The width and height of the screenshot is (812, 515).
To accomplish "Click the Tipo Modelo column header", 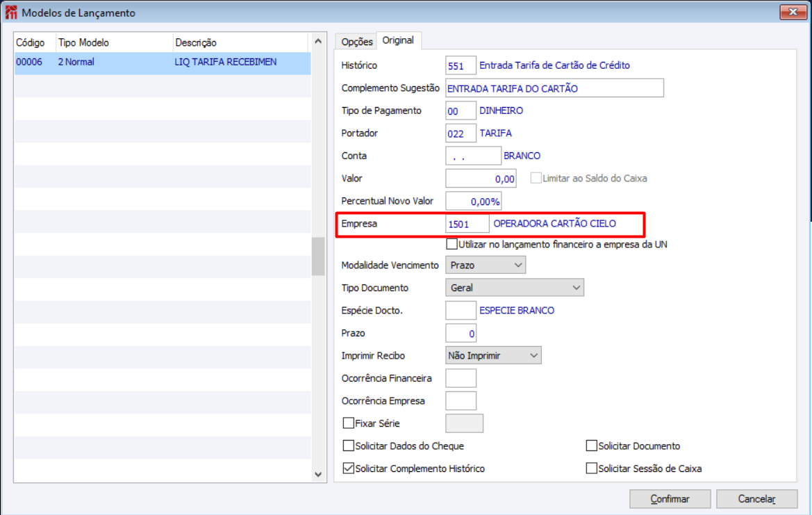I will pyautogui.click(x=114, y=42).
